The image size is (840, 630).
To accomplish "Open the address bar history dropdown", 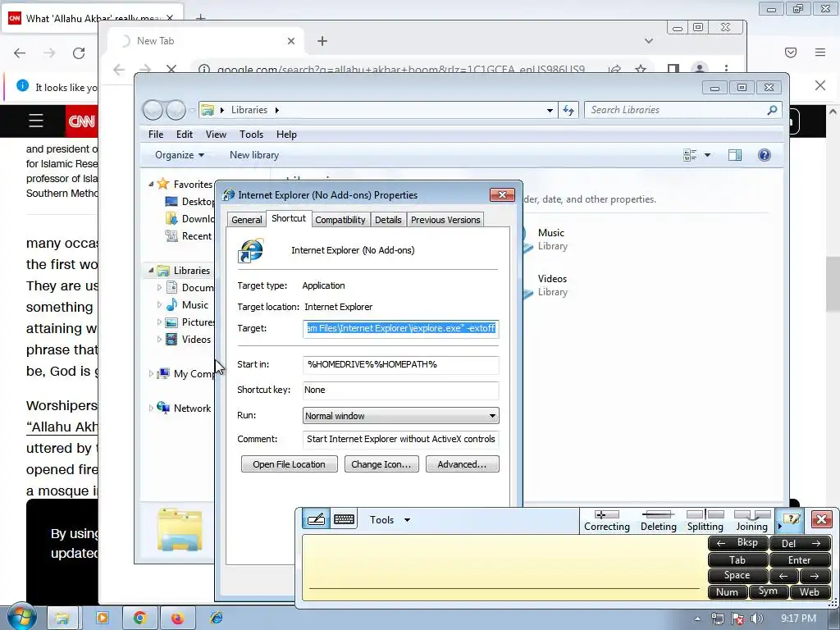I will [x=550, y=111].
